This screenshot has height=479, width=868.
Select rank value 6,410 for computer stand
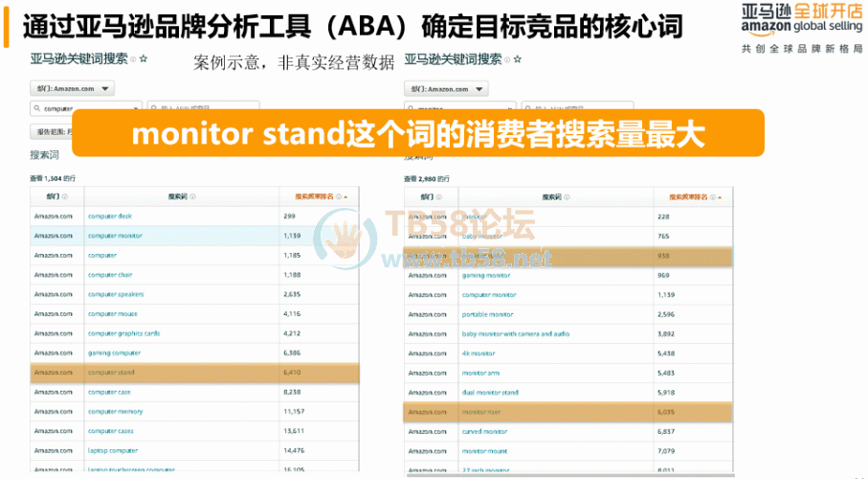(292, 373)
